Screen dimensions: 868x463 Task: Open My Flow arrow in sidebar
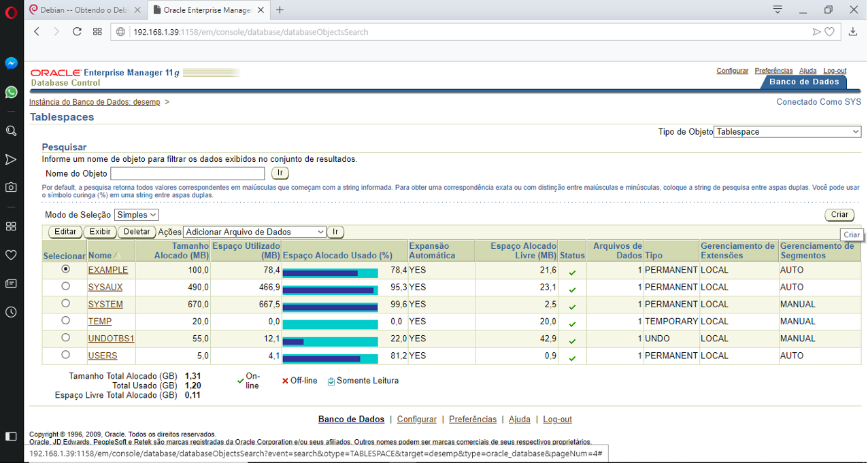(11, 160)
